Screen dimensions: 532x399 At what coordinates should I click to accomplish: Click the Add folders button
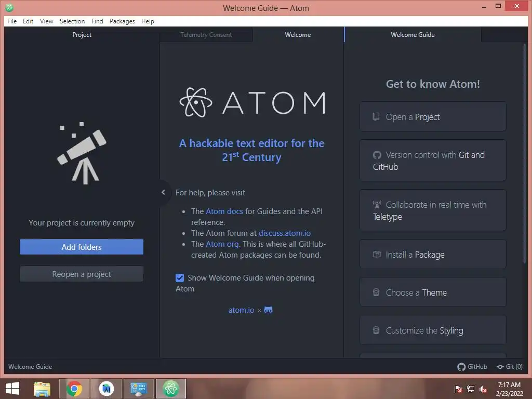(82, 247)
